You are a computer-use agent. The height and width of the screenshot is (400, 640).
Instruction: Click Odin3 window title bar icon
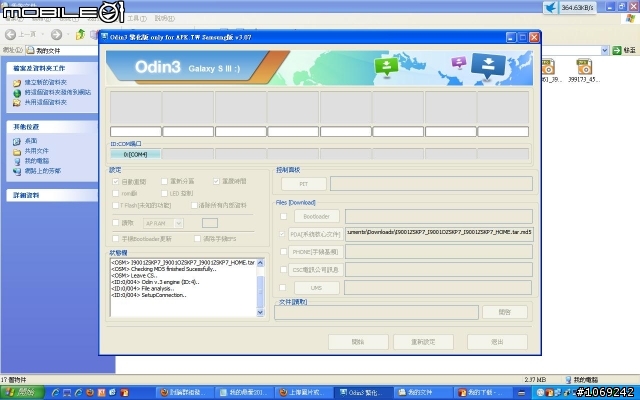click(x=104, y=37)
